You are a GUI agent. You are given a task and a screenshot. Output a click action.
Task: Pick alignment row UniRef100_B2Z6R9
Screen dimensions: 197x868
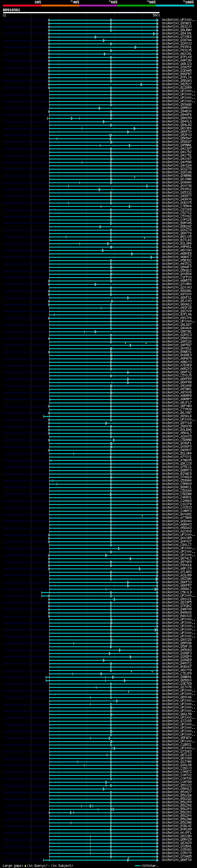176,88
